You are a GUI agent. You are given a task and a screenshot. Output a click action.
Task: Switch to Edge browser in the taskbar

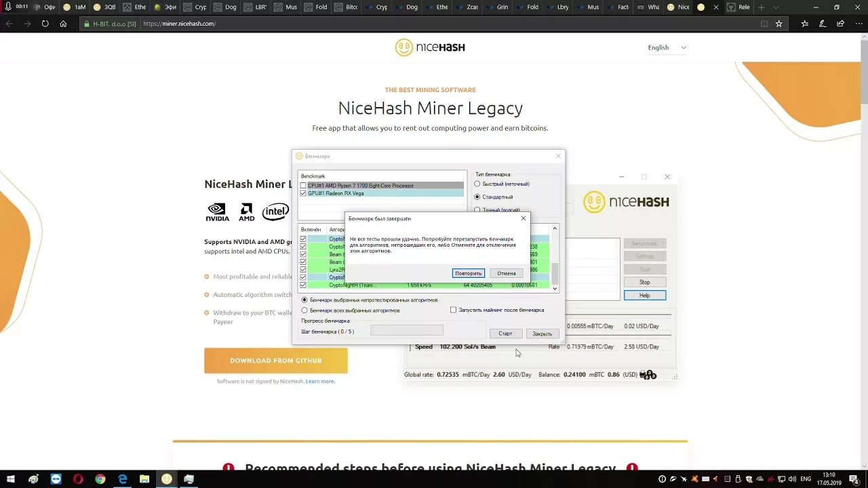pyautogui.click(x=123, y=479)
